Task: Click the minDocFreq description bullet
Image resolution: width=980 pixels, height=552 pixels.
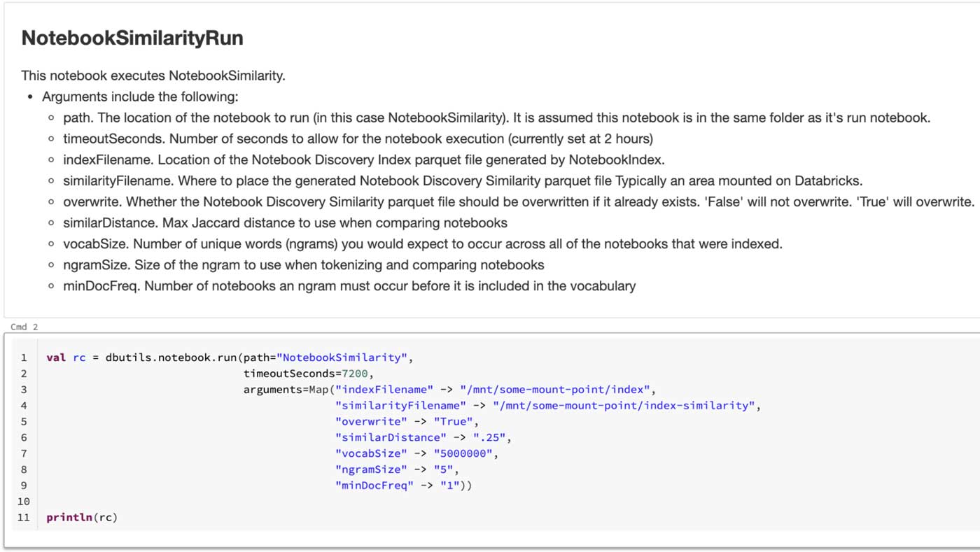Action: coord(349,285)
